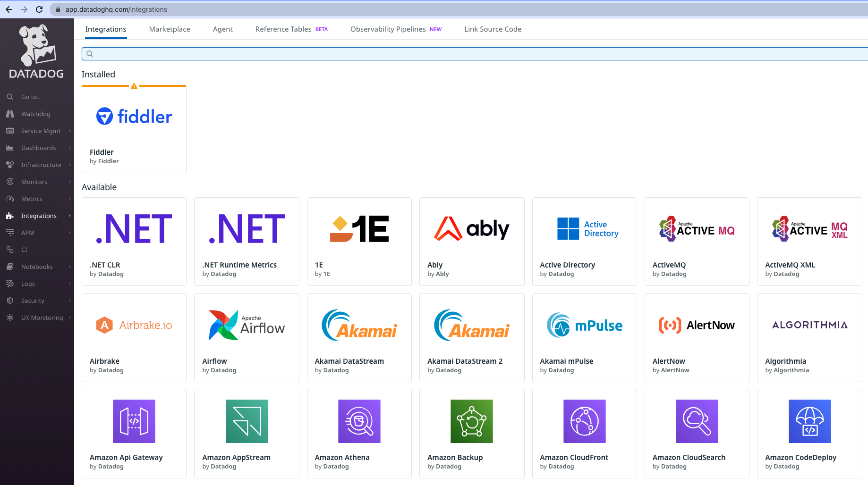
Task: Switch to the Integrations tab
Action: click(x=106, y=29)
